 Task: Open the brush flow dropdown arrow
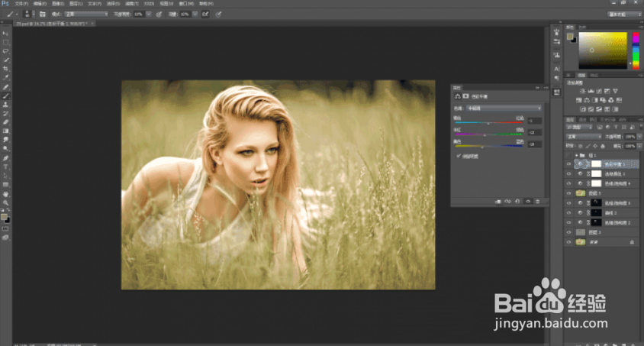[195, 14]
